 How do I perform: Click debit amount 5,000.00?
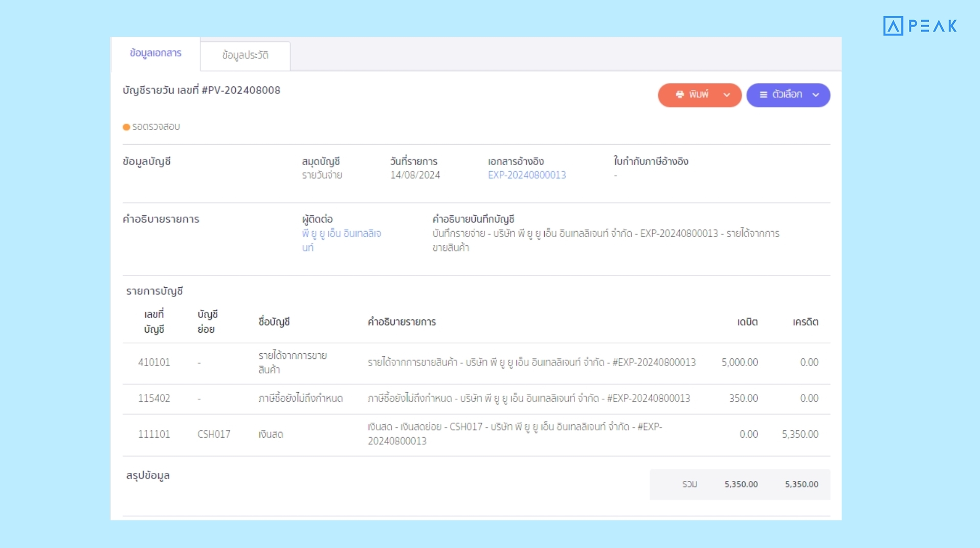point(740,362)
